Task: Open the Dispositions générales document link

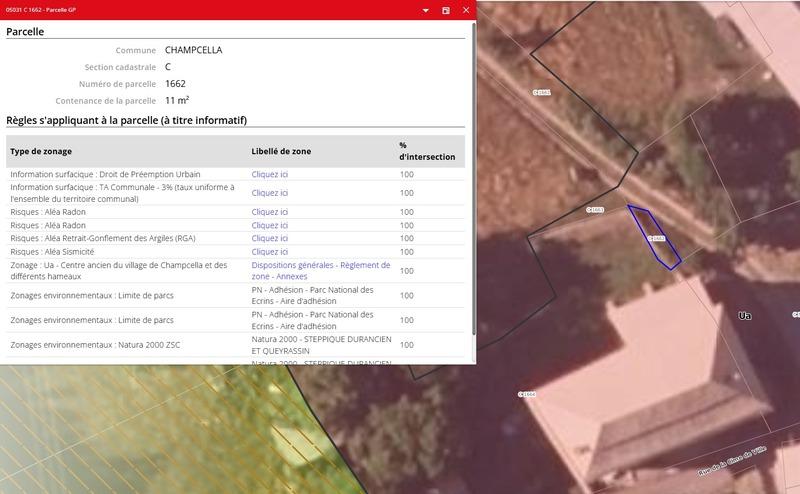Action: click(x=293, y=265)
